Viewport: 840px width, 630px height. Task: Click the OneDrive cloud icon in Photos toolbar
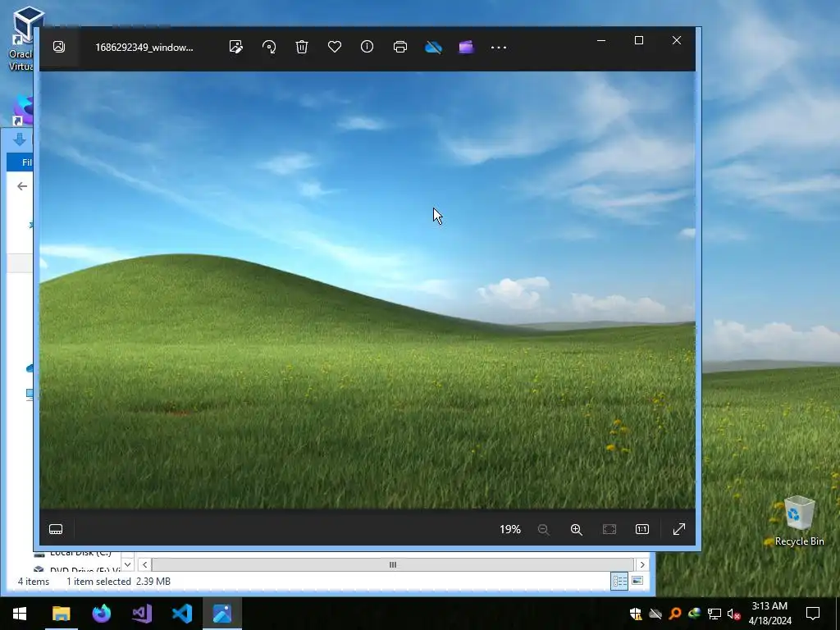tap(433, 47)
